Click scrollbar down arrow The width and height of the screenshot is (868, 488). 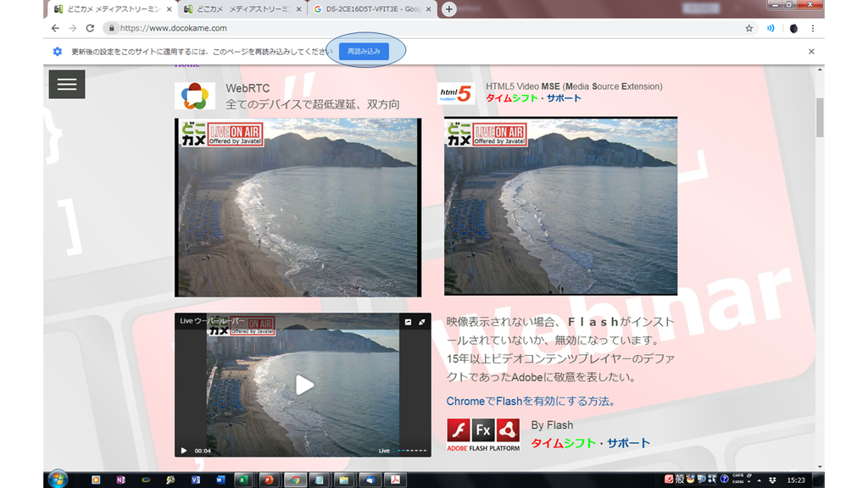coord(820,467)
